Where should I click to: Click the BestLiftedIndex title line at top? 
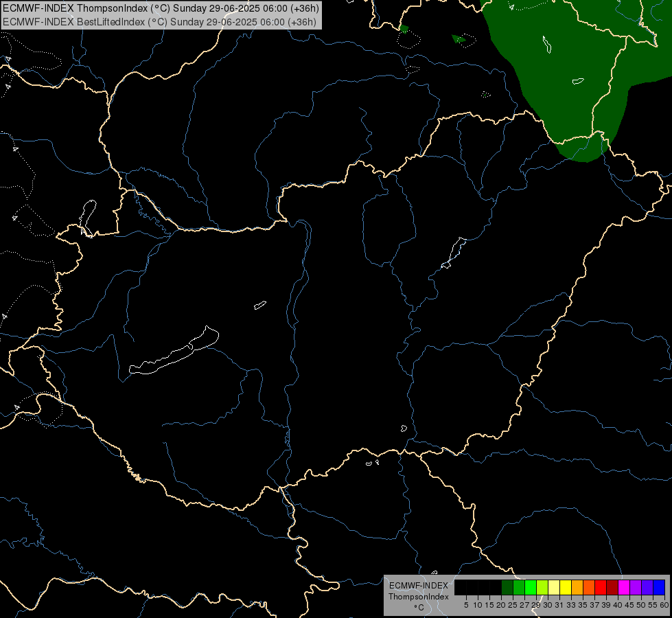tap(159, 22)
